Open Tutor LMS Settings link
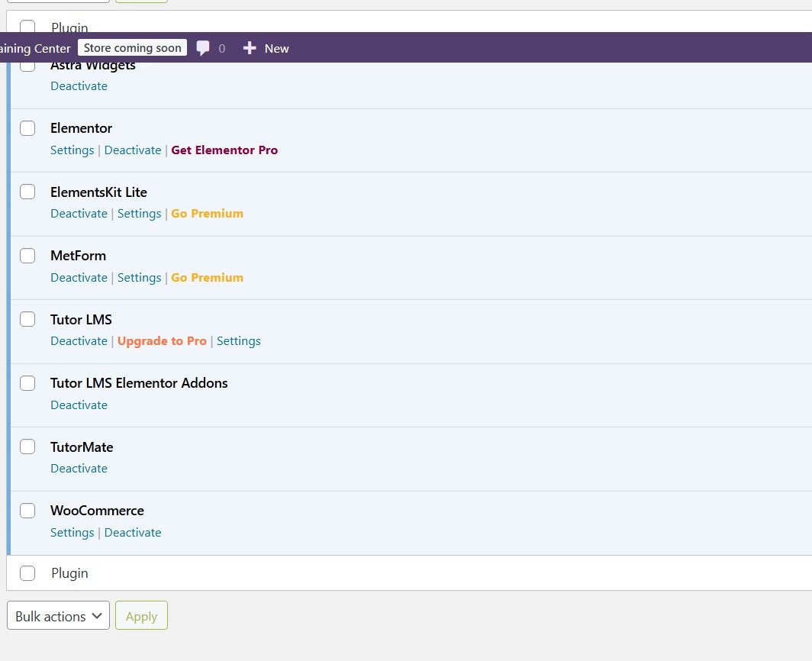 (x=238, y=341)
